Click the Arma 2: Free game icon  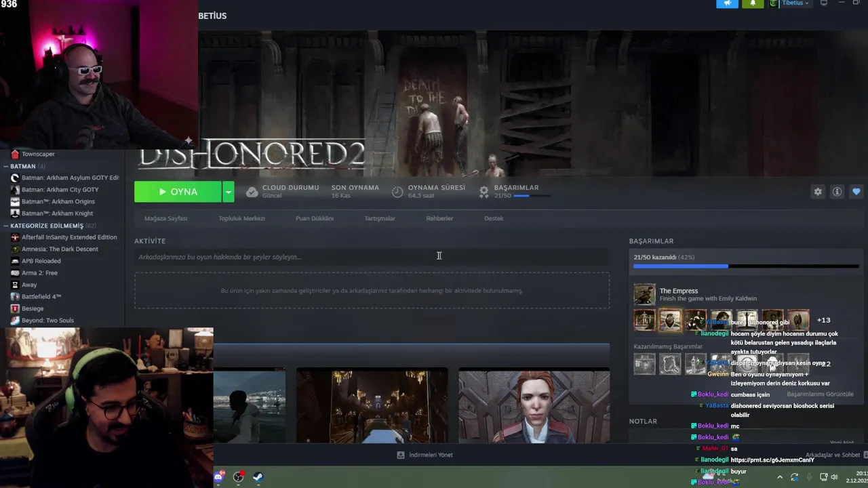pos(15,272)
